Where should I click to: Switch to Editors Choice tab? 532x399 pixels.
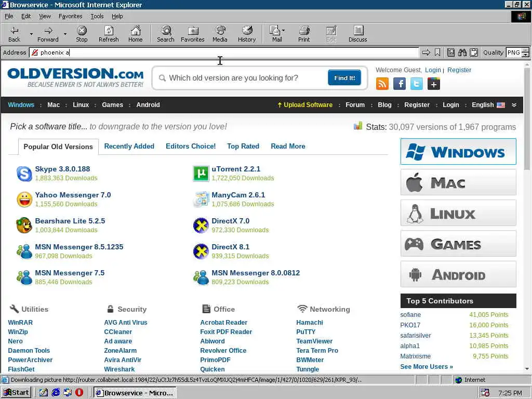point(191,146)
